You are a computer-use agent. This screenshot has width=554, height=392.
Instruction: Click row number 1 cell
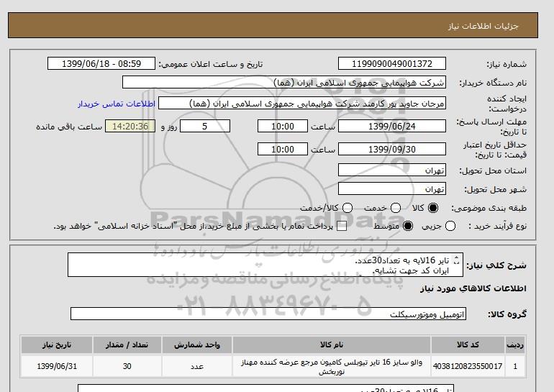(x=515, y=366)
